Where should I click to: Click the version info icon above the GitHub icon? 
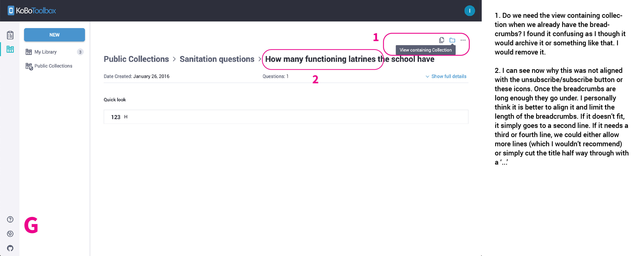pos(10,234)
